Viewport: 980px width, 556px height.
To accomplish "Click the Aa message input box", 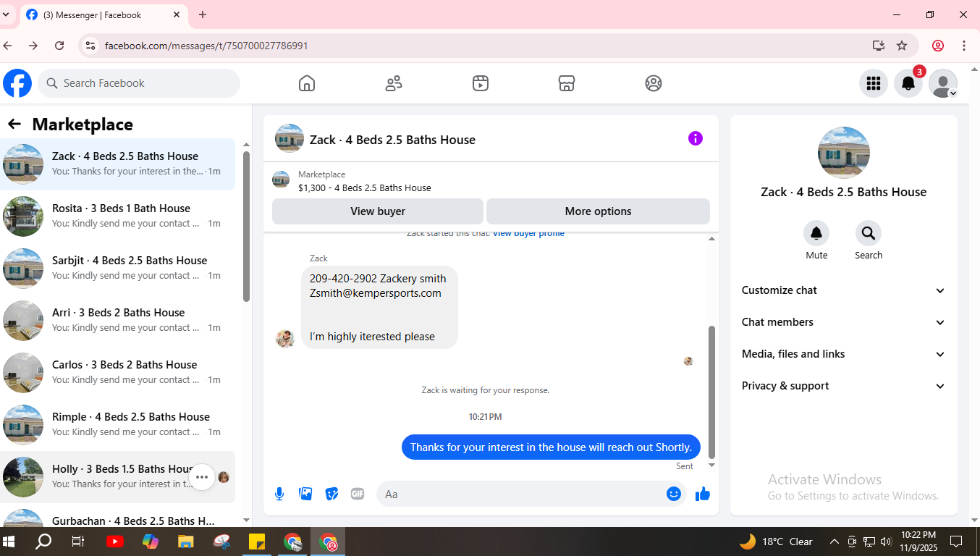I will (531, 494).
